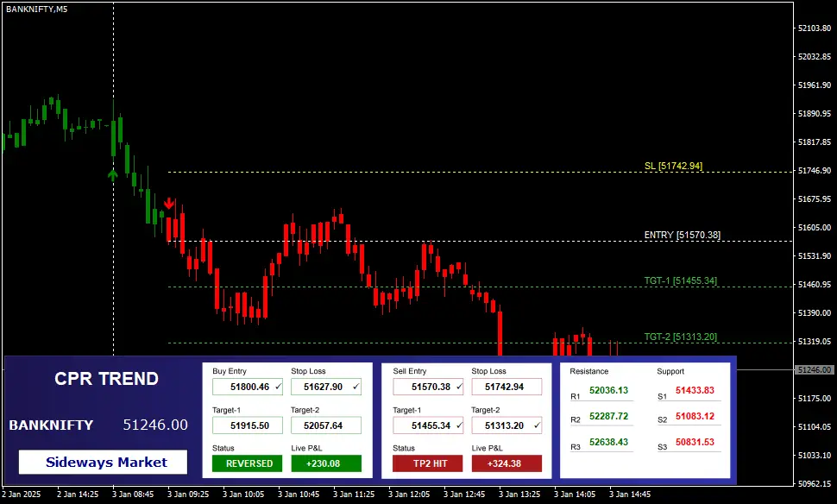The image size is (837, 504).
Task: Click the Resistance column heading
Action: [588, 371]
